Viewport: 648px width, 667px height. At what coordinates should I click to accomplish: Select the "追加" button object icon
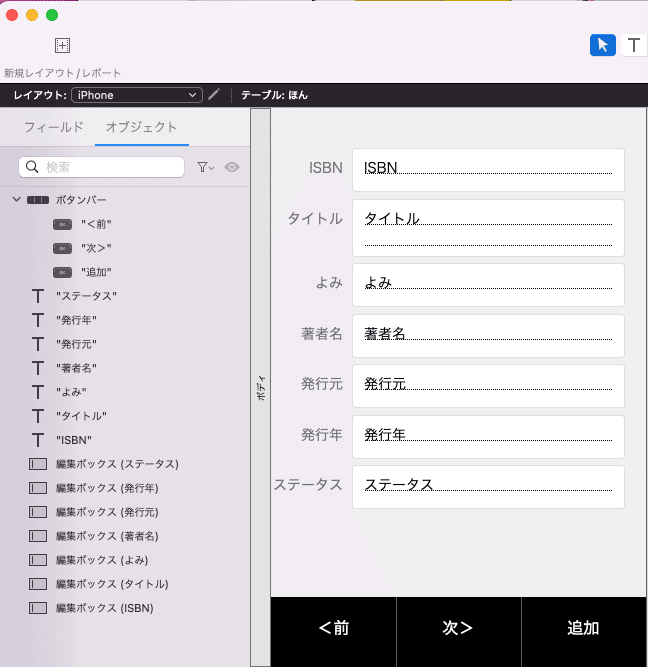point(62,272)
